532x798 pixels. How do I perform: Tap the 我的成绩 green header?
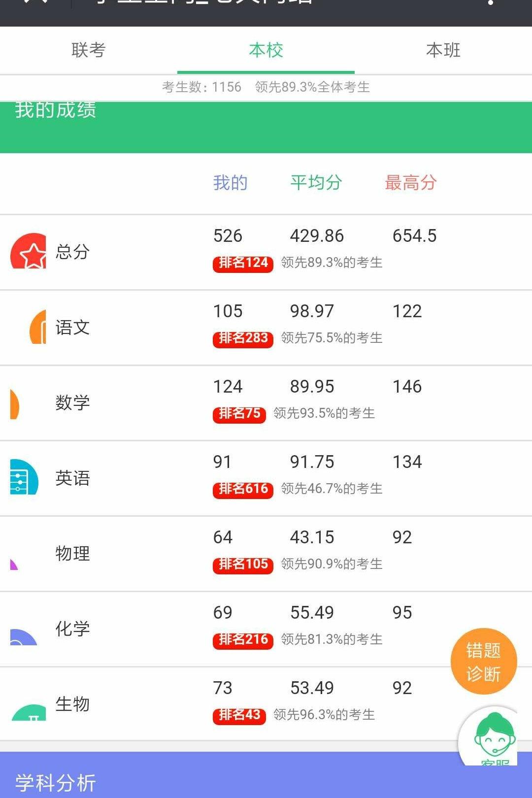(x=55, y=111)
